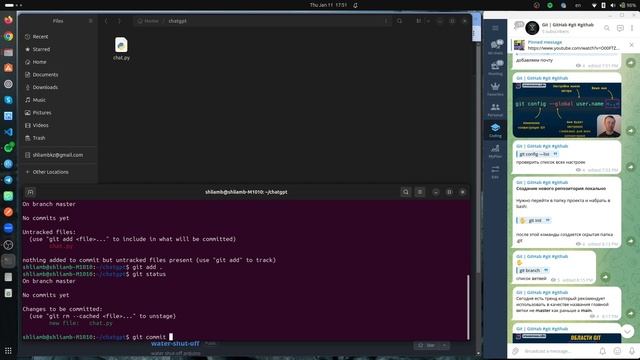Edit Telegram folders

(495, 172)
